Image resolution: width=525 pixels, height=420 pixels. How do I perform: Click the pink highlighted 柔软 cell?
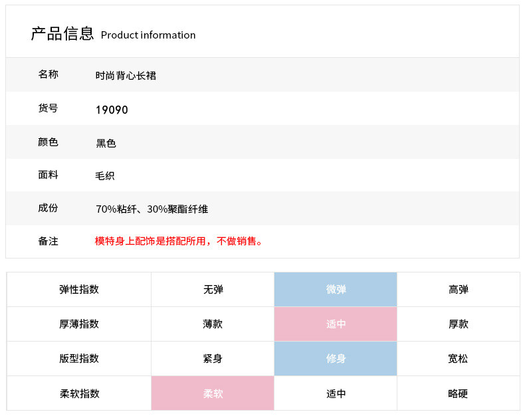(213, 393)
